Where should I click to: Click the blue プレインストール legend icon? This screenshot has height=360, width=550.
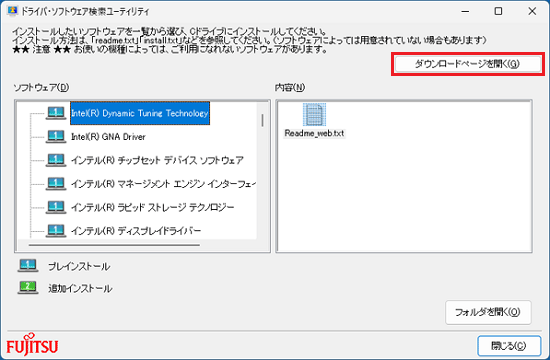pyautogui.click(x=28, y=266)
